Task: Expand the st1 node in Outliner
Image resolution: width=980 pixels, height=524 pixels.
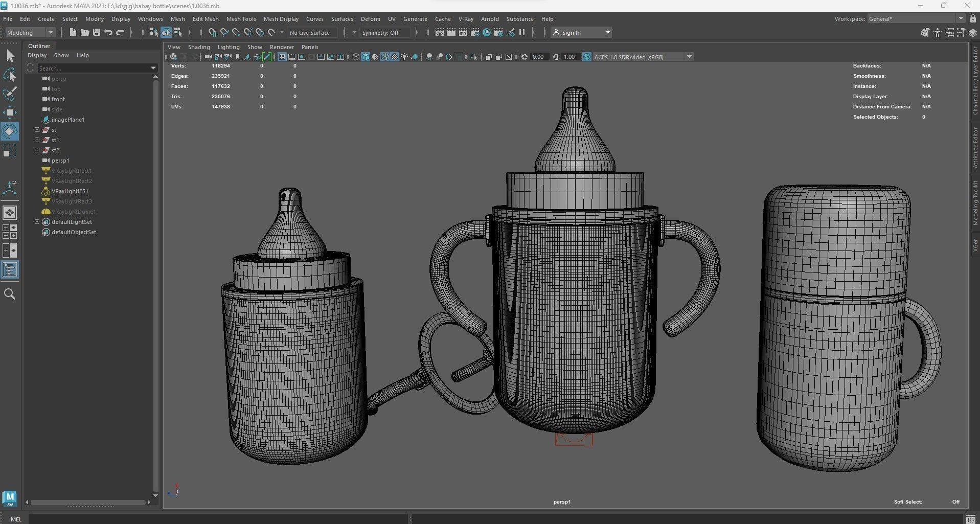Action: click(x=37, y=140)
